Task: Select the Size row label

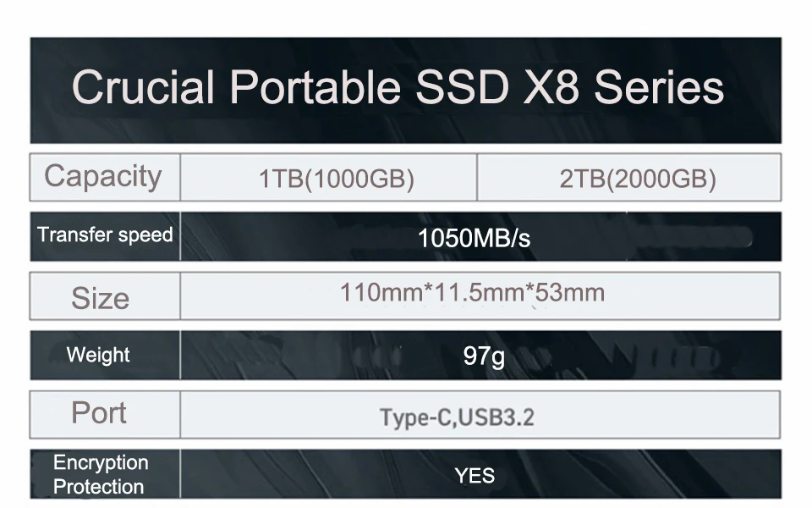Action: (x=100, y=298)
